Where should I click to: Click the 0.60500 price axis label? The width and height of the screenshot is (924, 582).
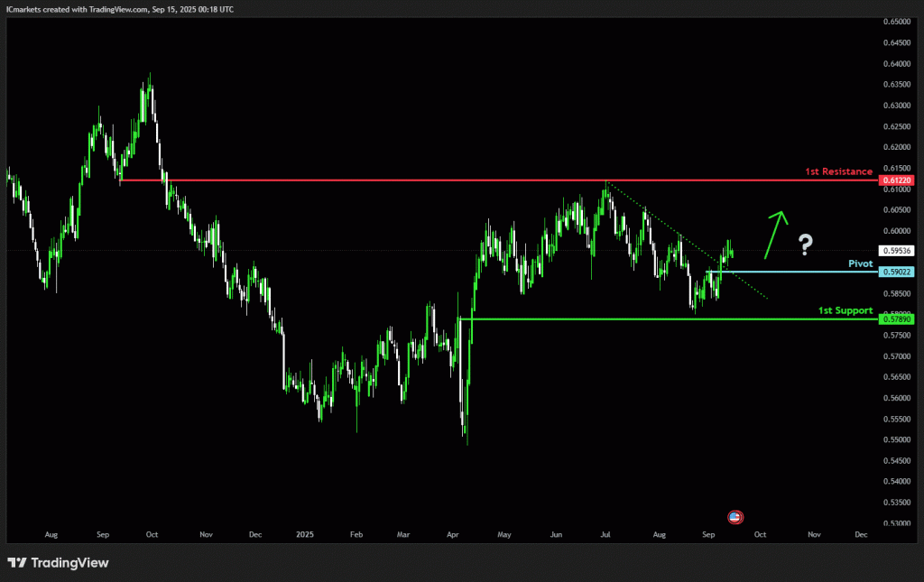click(x=896, y=209)
